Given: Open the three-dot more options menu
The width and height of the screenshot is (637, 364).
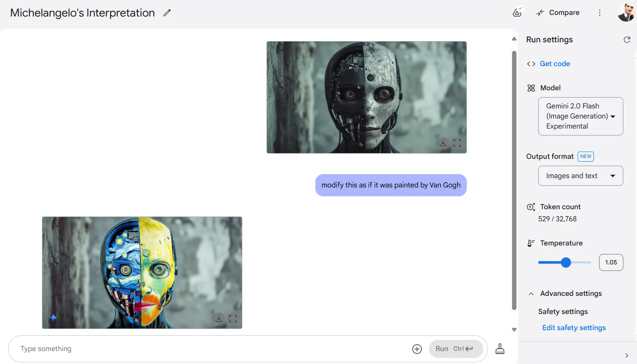Looking at the screenshot, I should tap(600, 13).
